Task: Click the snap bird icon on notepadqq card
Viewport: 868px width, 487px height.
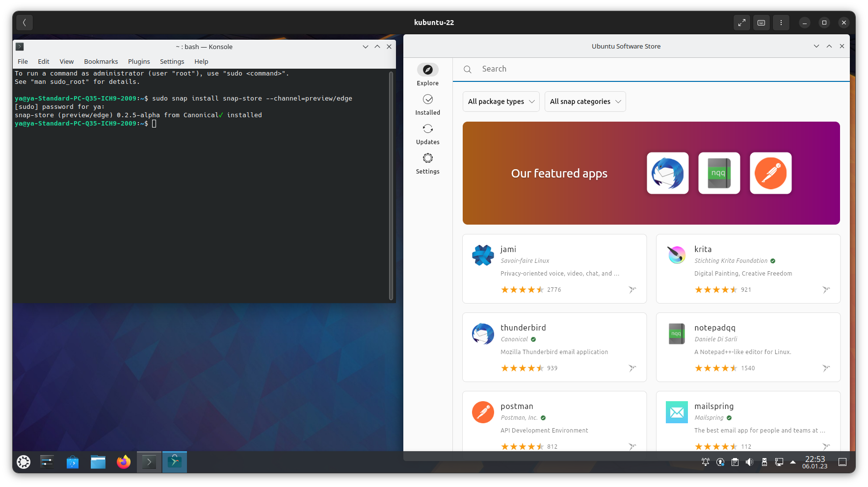Action: tap(826, 368)
